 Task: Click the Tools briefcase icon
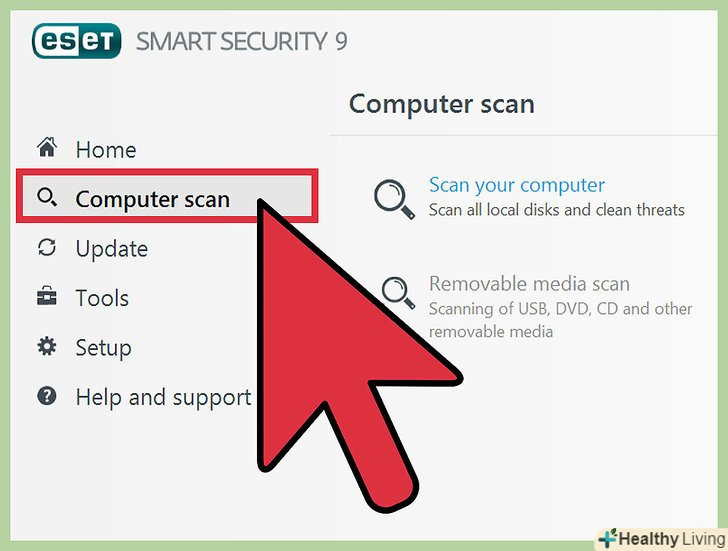(47, 297)
